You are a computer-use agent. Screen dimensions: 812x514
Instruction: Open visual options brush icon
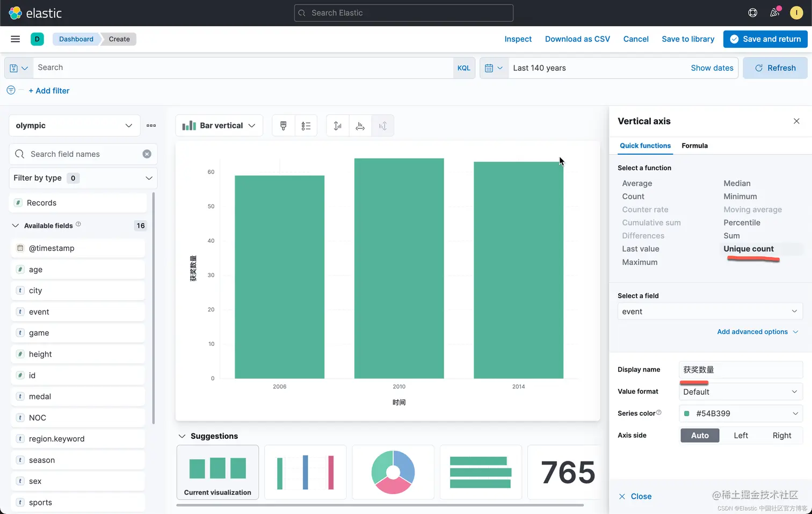(x=284, y=126)
